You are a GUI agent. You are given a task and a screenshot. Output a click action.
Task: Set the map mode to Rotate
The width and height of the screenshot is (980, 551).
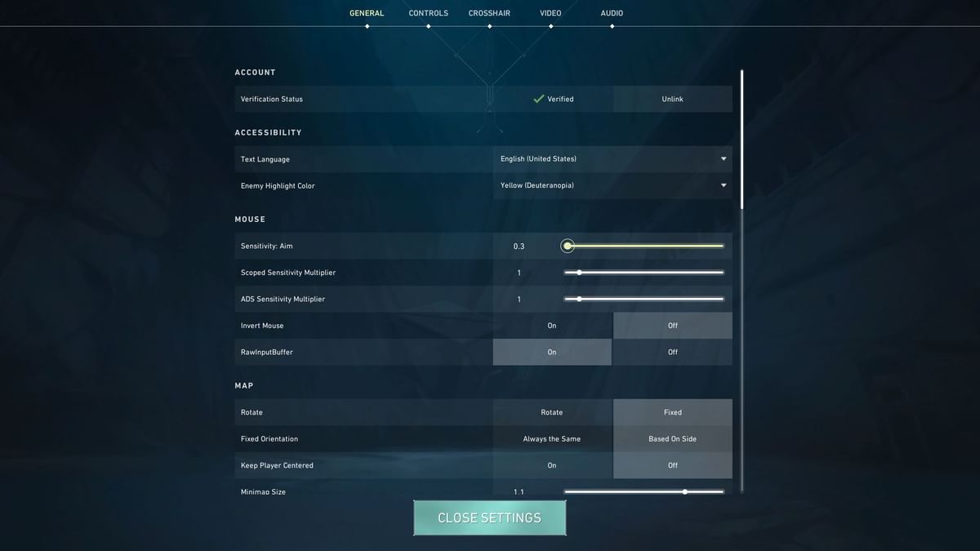coord(552,412)
